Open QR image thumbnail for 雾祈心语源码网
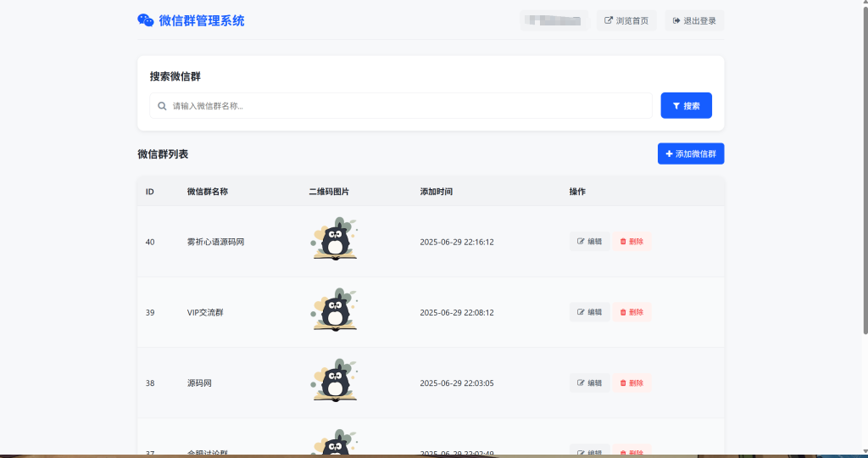The image size is (868, 458). [334, 238]
